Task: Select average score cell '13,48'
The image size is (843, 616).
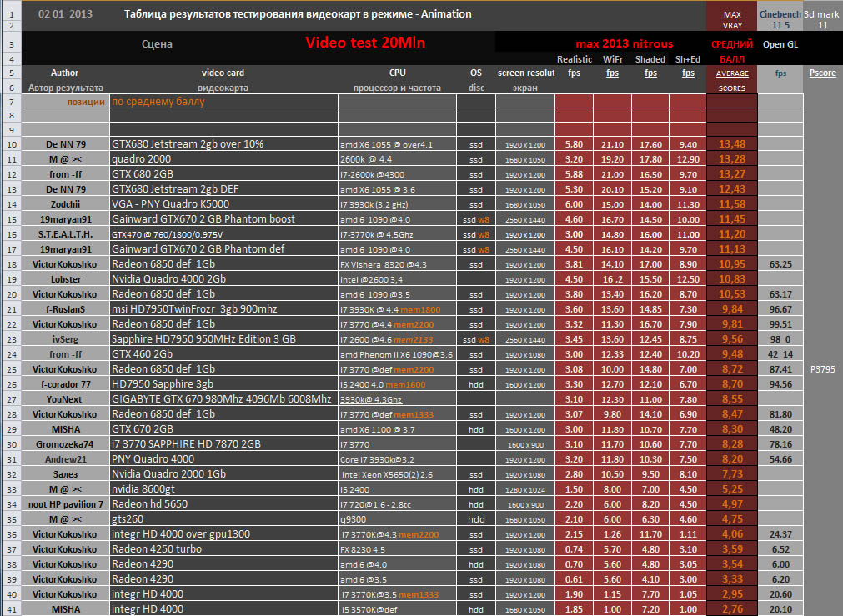Action: click(x=732, y=144)
